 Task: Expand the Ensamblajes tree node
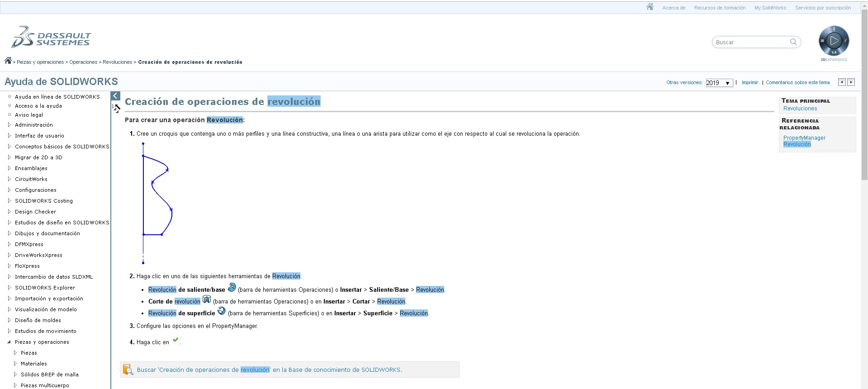[9, 168]
